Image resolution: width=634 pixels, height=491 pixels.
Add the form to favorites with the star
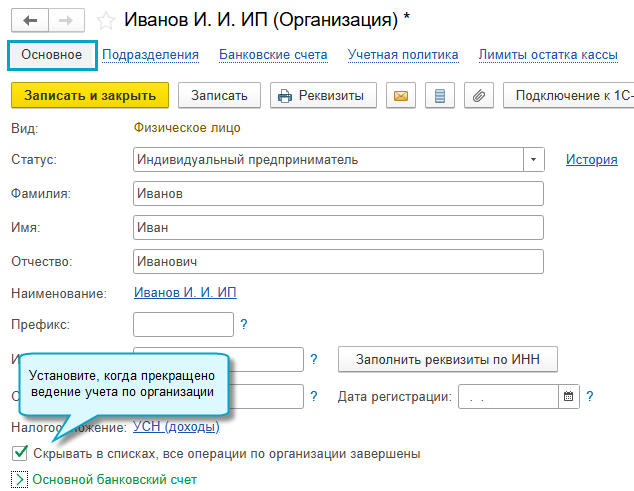pos(105,20)
